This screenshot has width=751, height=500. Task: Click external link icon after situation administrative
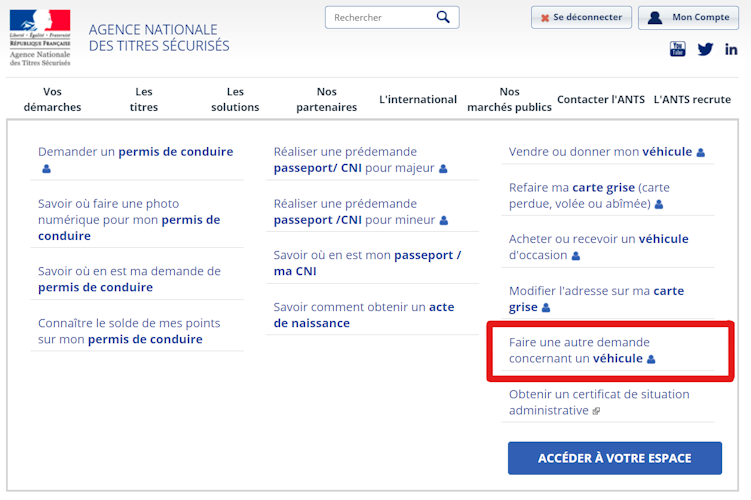[596, 411]
